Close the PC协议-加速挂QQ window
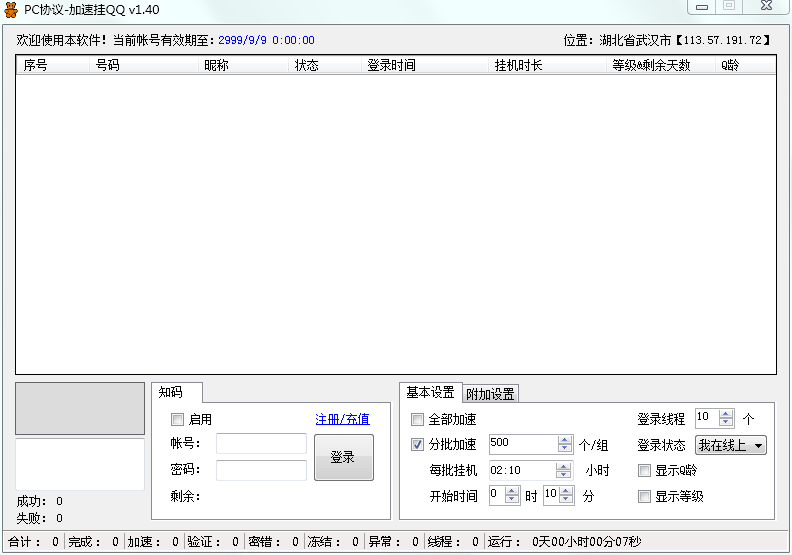Viewport: 792px width, 555px height. click(766, 6)
